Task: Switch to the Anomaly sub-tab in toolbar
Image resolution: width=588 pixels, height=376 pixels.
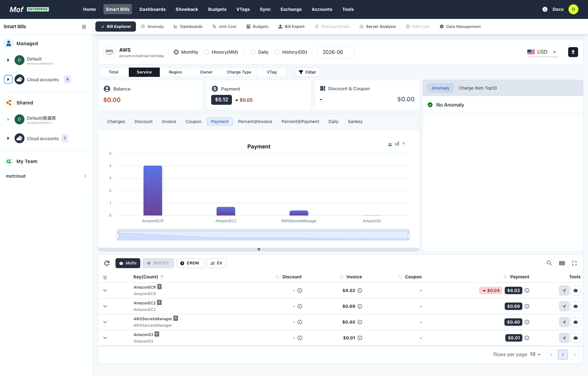Action: click(x=152, y=27)
